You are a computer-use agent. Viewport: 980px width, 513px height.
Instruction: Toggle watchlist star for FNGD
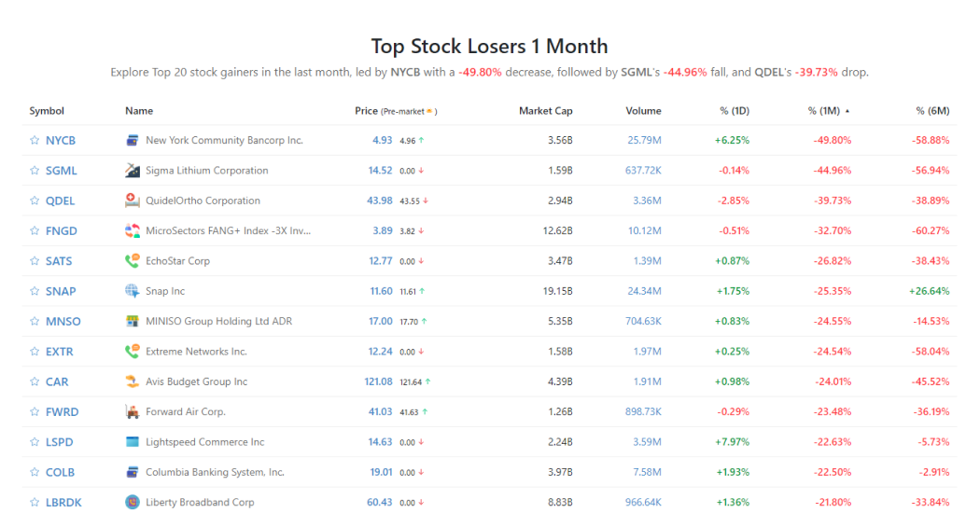point(35,230)
